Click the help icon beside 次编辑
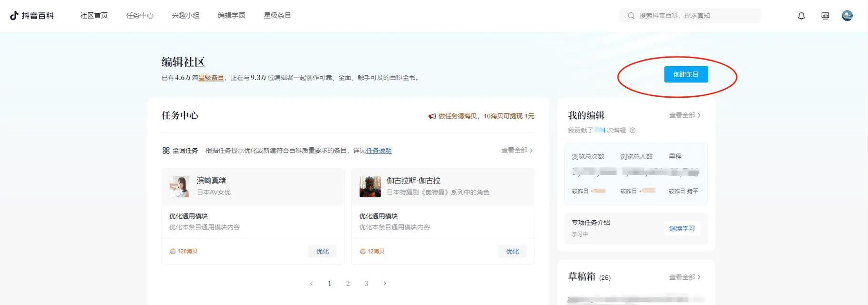This screenshot has height=305, width=868. (633, 131)
